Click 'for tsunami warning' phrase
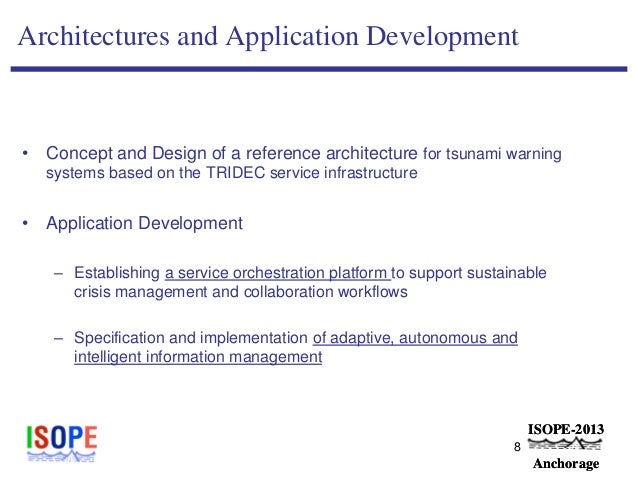638x479 pixels. (492, 154)
